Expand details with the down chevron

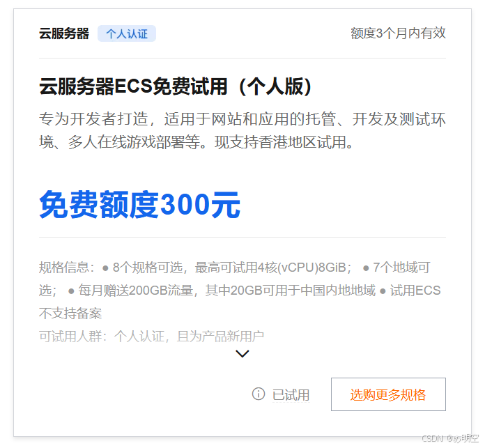click(x=243, y=354)
